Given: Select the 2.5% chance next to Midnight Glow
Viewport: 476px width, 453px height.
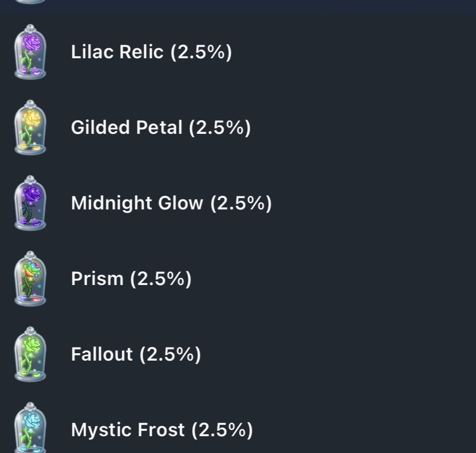Looking at the screenshot, I should coord(241,204).
